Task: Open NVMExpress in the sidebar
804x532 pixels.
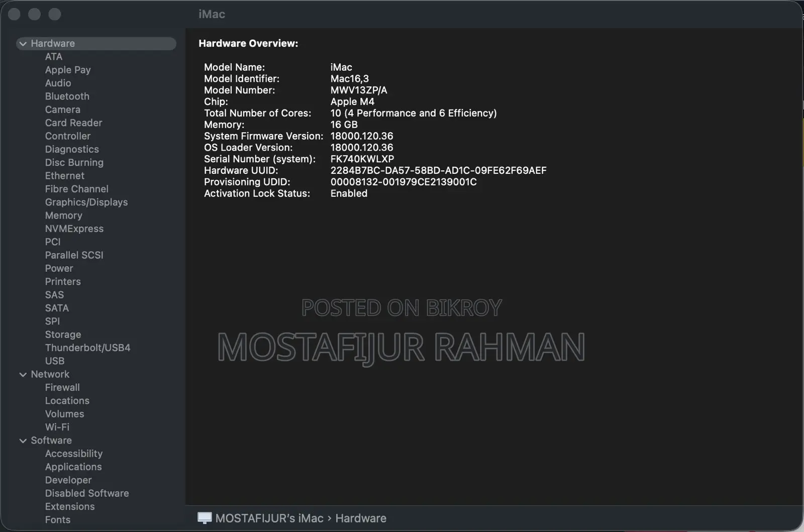Action: (74, 229)
